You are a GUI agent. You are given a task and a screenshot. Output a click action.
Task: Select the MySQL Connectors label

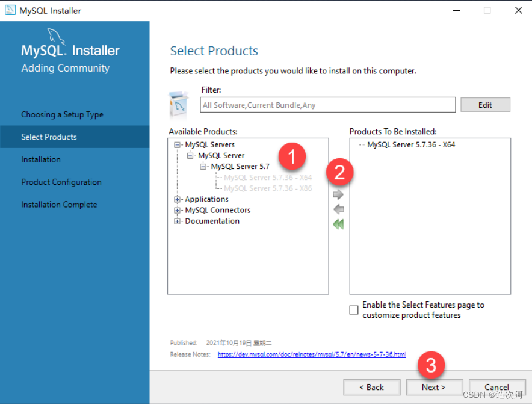pyautogui.click(x=217, y=210)
